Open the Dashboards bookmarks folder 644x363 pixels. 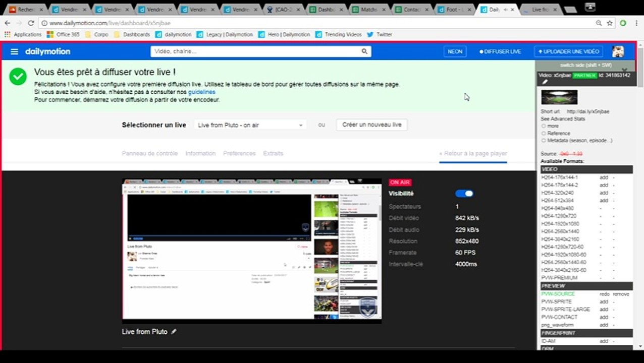132,34
